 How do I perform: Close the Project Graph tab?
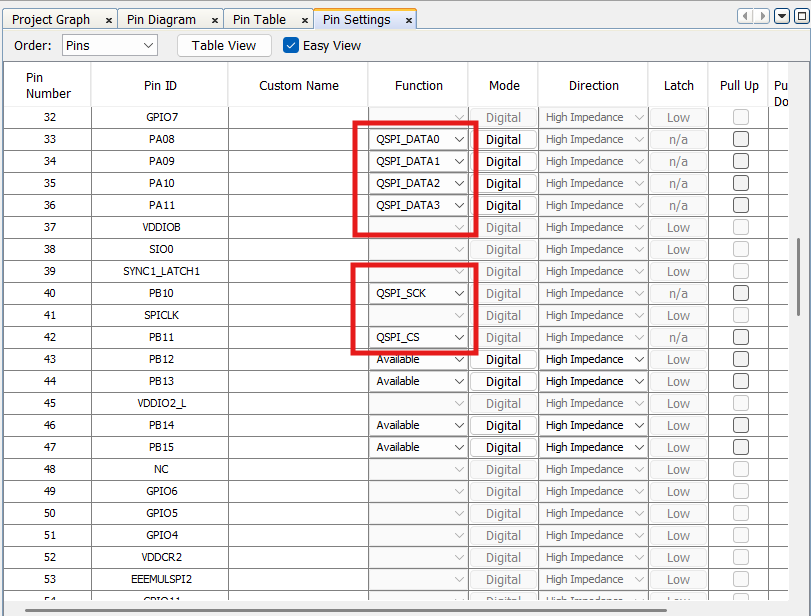pyautogui.click(x=109, y=21)
